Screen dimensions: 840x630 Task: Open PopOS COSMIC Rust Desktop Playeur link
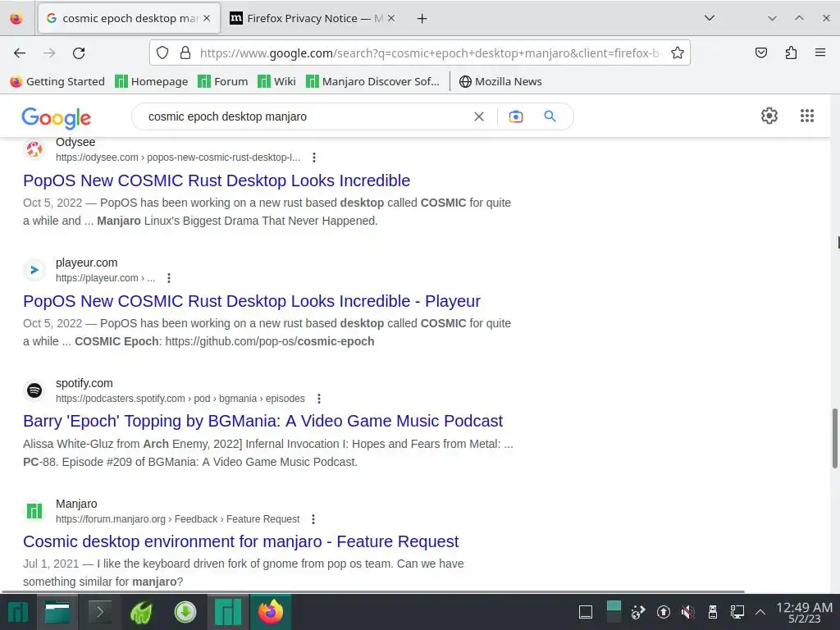[x=252, y=301]
